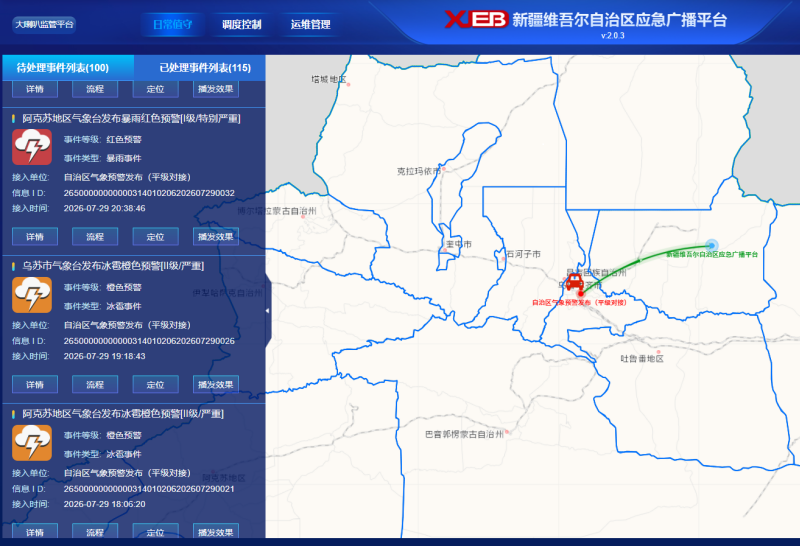Viewport: 800px width, 546px height.
Task: Open 详情 for 乌苏市 冰雹 event
Action: (35, 385)
